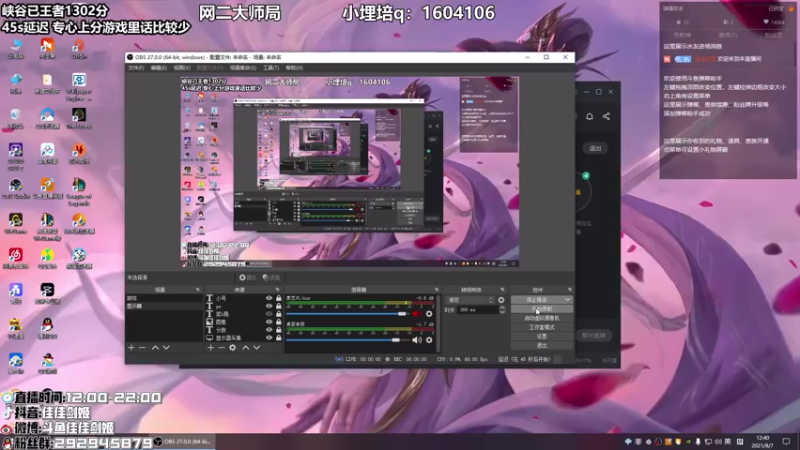Pop out the Audio Mixer dock panel icon
800x450 pixels.
pyautogui.click(x=436, y=290)
